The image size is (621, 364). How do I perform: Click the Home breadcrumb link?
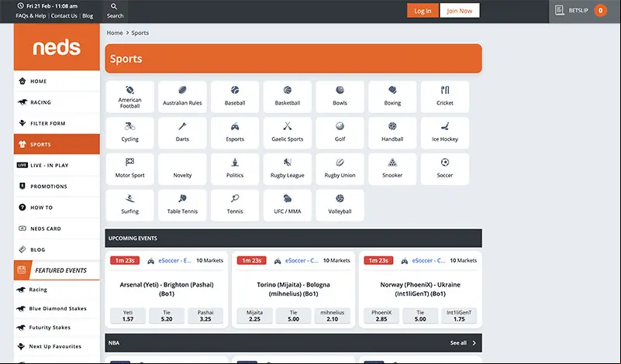(115, 33)
